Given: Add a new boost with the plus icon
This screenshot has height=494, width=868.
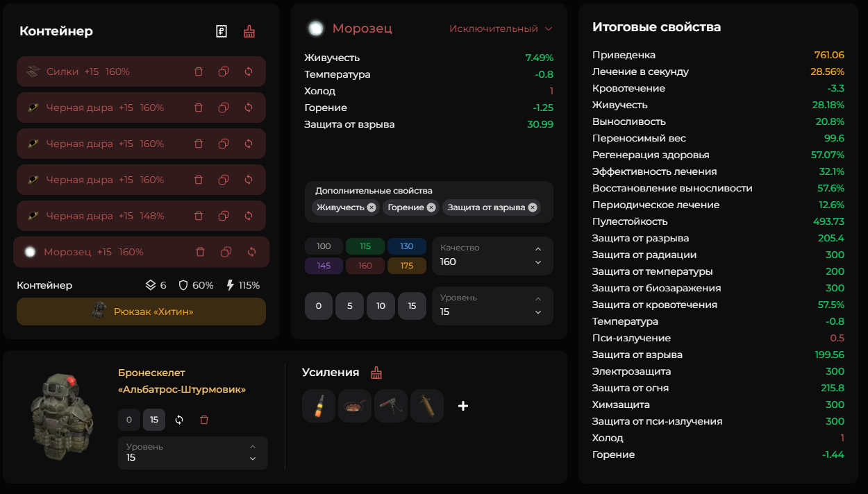Looking at the screenshot, I should click(x=463, y=406).
